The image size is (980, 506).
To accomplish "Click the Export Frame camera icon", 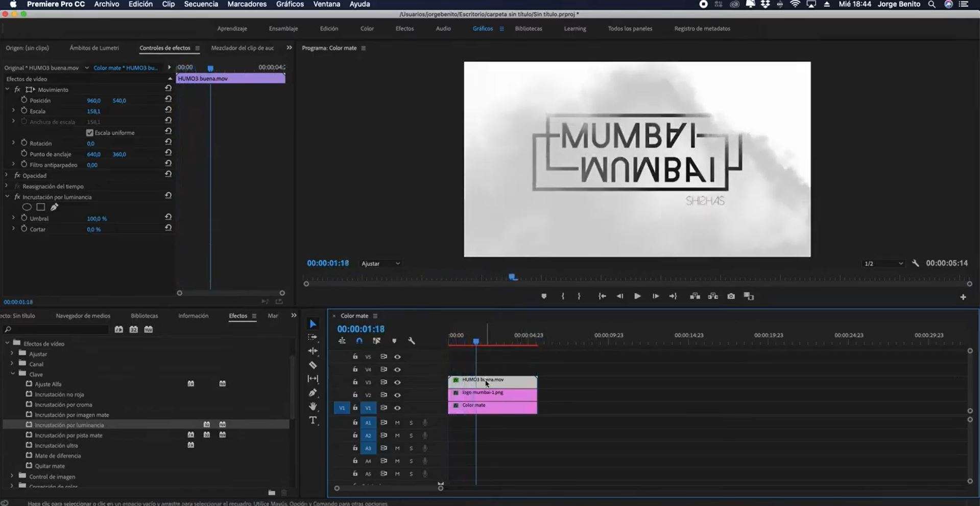I will (731, 296).
